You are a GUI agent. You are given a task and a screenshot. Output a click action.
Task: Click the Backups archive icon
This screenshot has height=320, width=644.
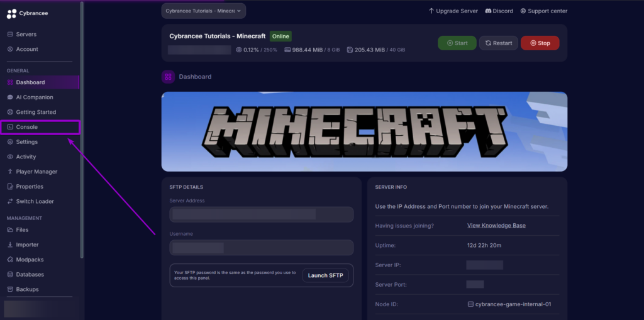(10, 289)
